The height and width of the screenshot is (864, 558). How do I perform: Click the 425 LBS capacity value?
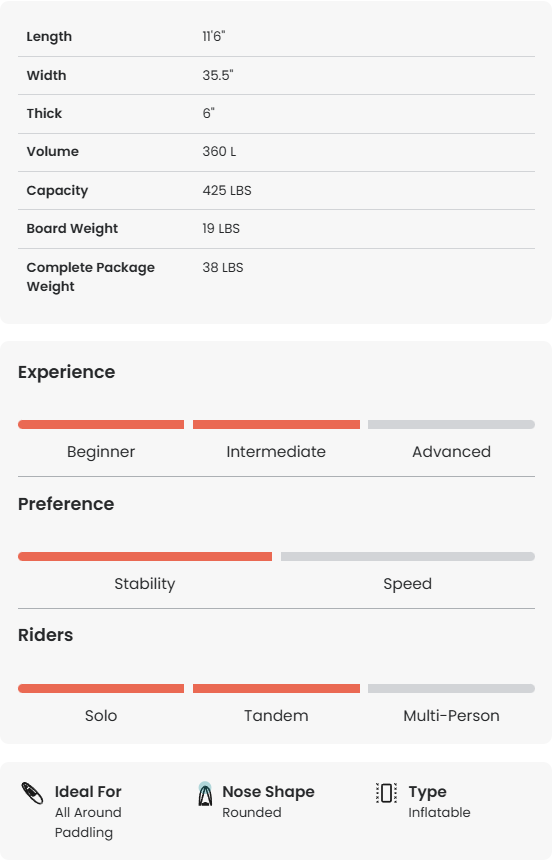[x=227, y=191]
